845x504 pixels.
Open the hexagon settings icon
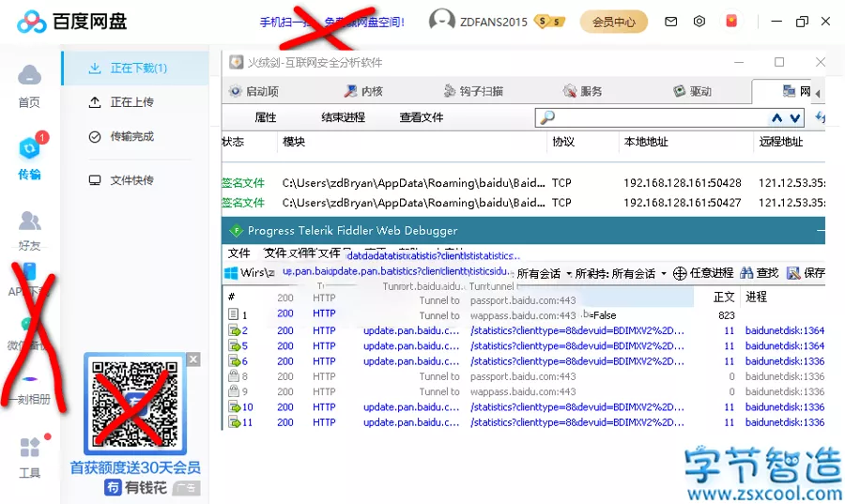point(699,22)
